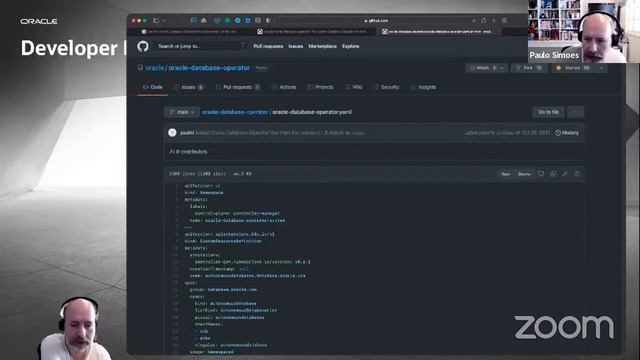Click the tab overview grid icon in Safari
This screenshot has width=640, height=360.
(x=504, y=20)
